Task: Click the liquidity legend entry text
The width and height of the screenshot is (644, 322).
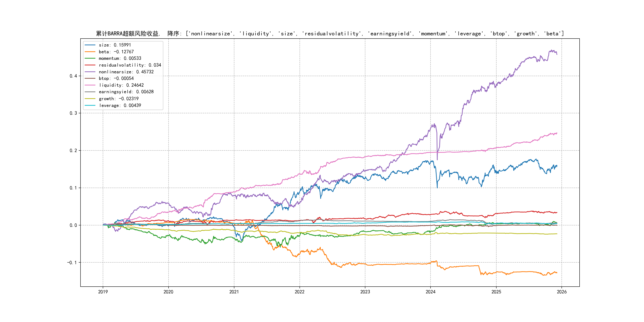Action: point(121,85)
